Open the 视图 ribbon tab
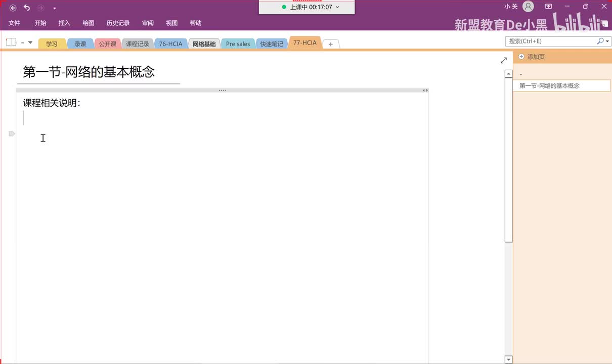Image resolution: width=612 pixels, height=364 pixels. pos(172,23)
